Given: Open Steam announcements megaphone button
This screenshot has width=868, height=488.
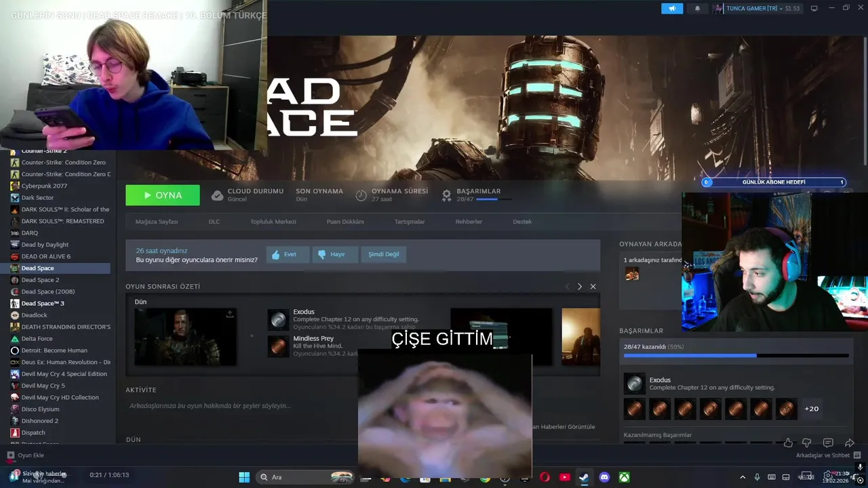Looking at the screenshot, I should coord(672,8).
